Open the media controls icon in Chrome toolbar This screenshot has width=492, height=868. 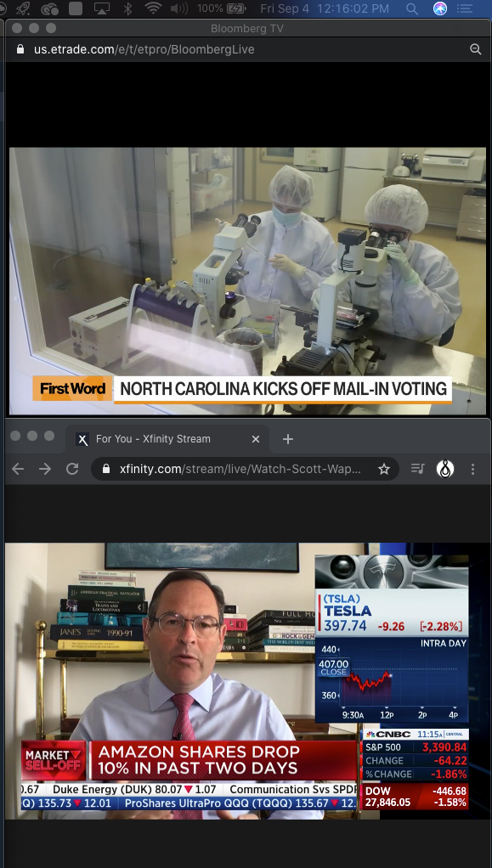pos(418,470)
